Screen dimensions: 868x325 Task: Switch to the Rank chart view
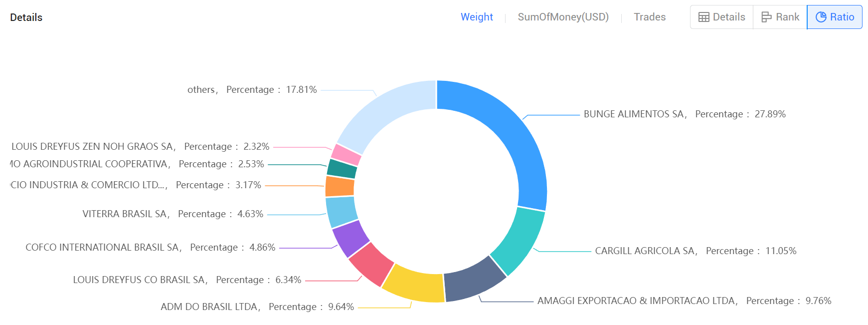[780, 17]
